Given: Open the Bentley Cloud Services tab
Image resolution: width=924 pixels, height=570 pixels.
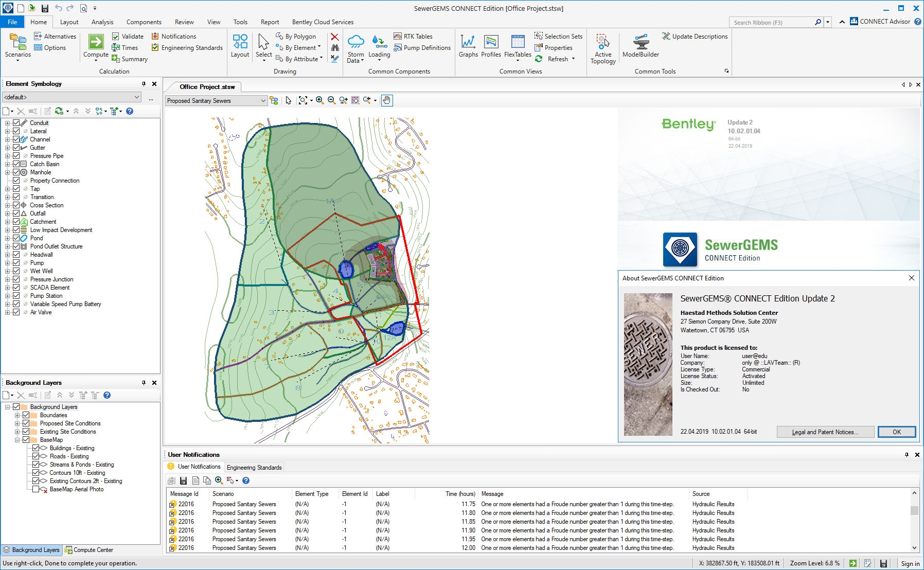Looking at the screenshot, I should pos(323,22).
